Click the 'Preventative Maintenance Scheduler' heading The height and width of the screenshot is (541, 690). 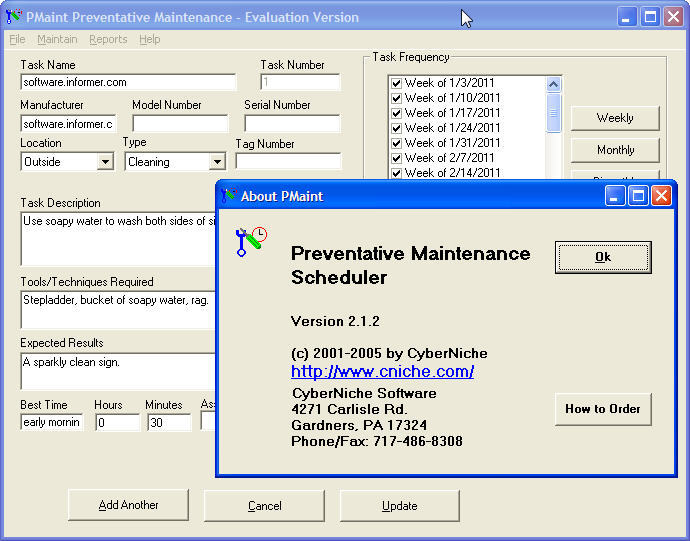411,265
